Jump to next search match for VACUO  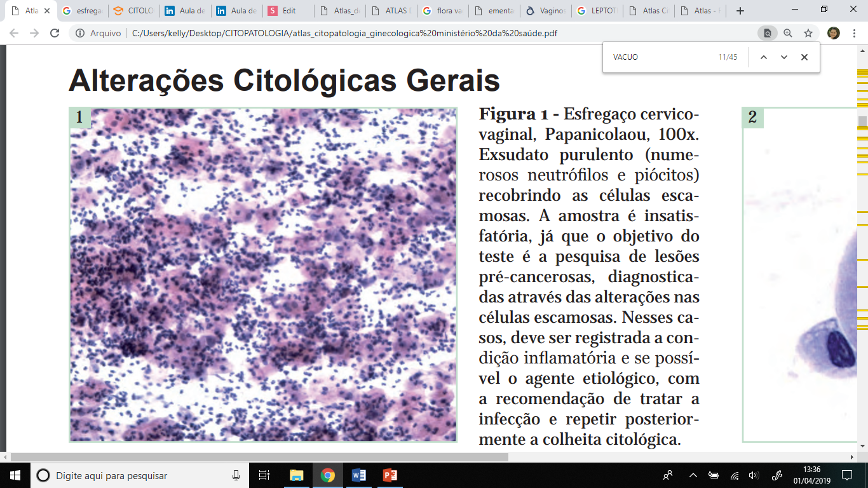click(x=784, y=57)
